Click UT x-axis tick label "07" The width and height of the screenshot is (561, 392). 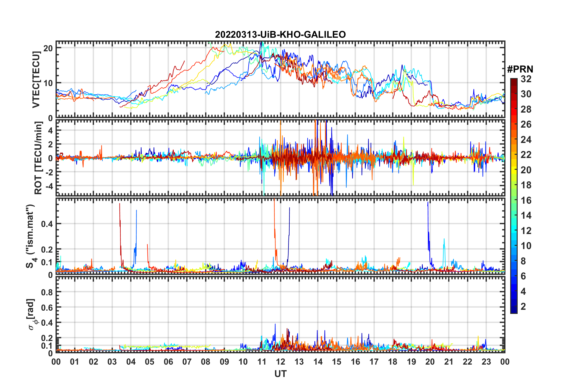coord(187,362)
